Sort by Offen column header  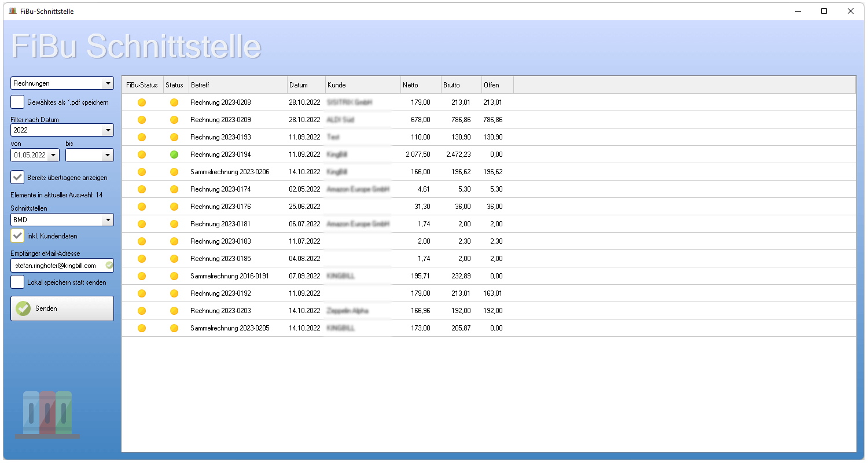498,85
